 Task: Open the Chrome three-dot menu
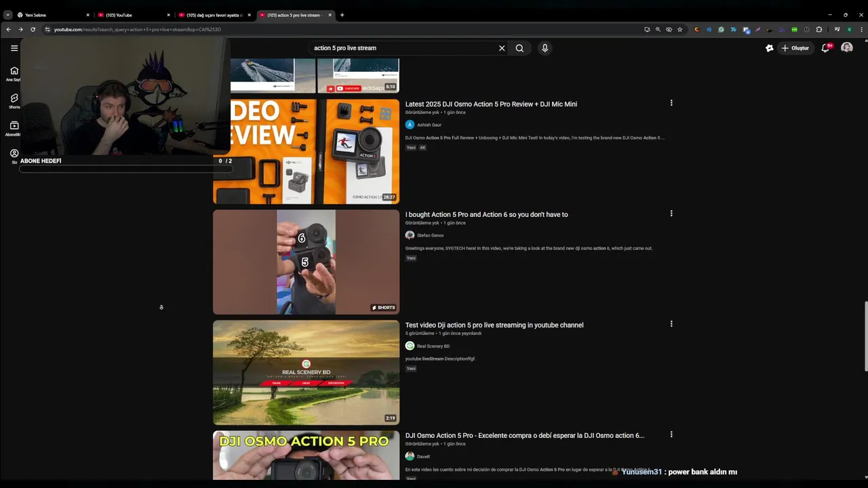(x=860, y=29)
